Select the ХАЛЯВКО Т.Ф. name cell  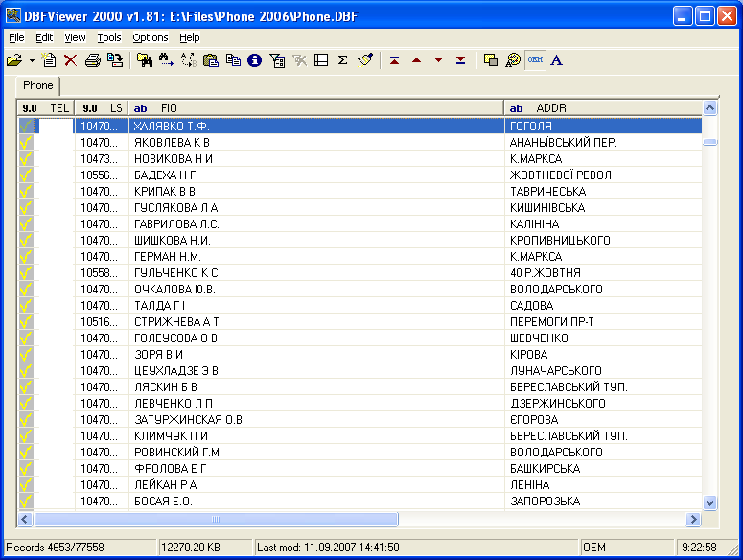point(316,126)
